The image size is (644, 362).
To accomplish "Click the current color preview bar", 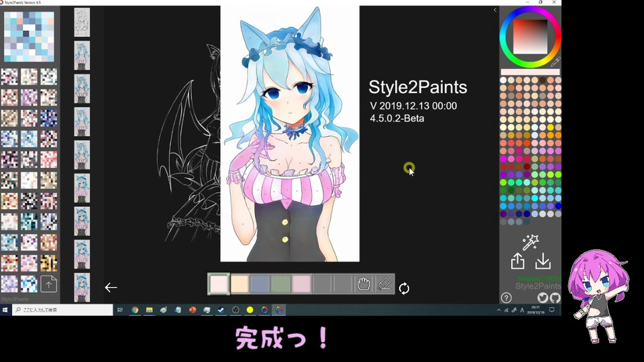I will click(x=530, y=72).
